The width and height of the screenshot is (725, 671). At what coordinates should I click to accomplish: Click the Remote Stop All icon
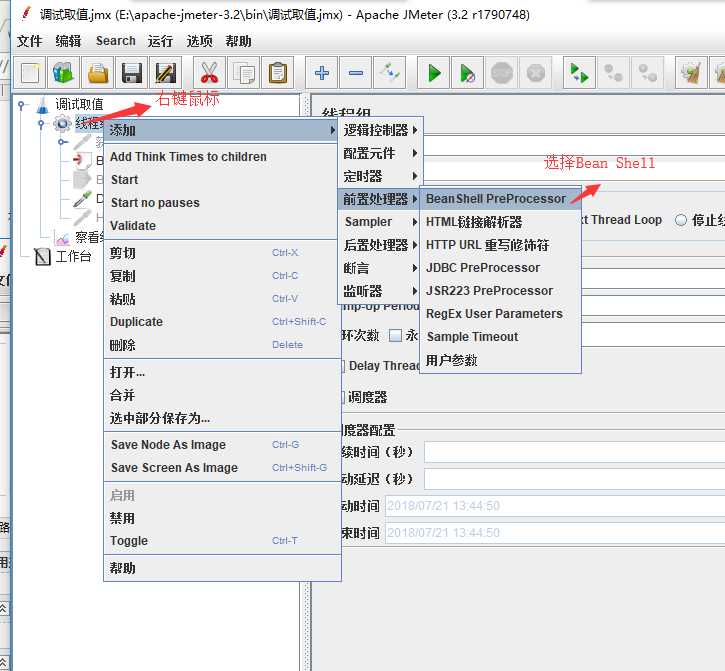(614, 73)
